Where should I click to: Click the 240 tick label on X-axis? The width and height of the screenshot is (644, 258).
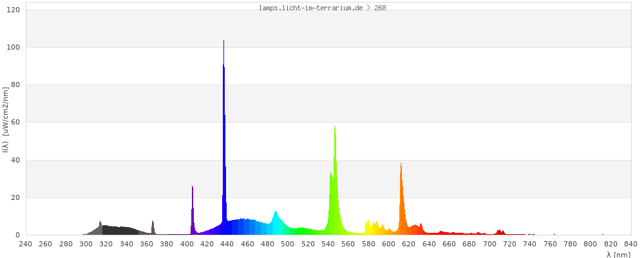pyautogui.click(x=25, y=244)
